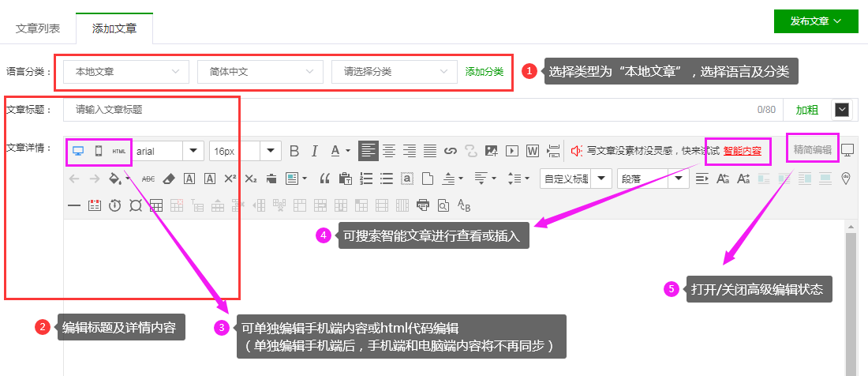Toggle italic text formatting
868x376 pixels.
pos(314,151)
